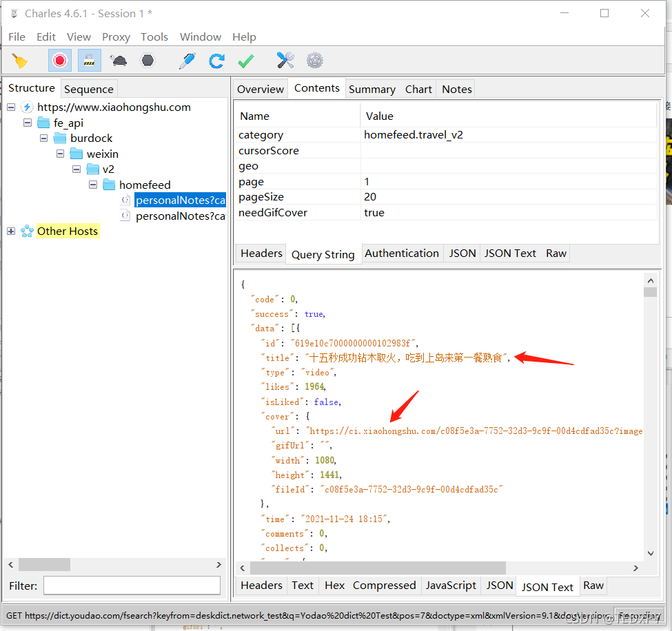Click the category value homefeed.travel_v2

[x=414, y=135]
